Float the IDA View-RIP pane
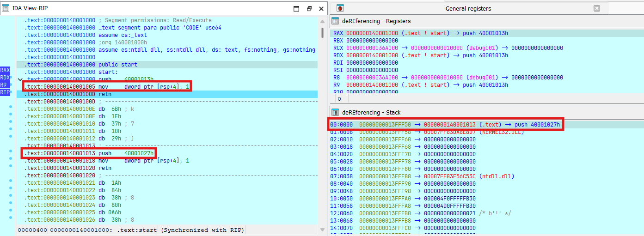This screenshot has width=644, height=236. [309, 8]
